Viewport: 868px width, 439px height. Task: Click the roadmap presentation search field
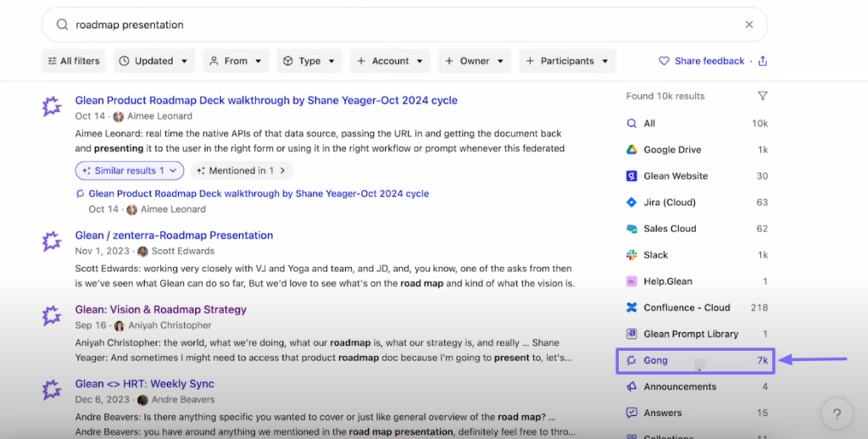click(x=404, y=25)
